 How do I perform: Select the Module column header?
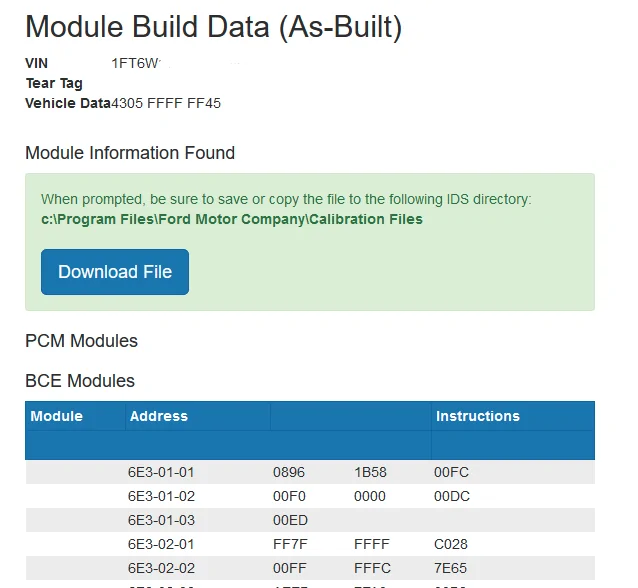[x=57, y=416]
